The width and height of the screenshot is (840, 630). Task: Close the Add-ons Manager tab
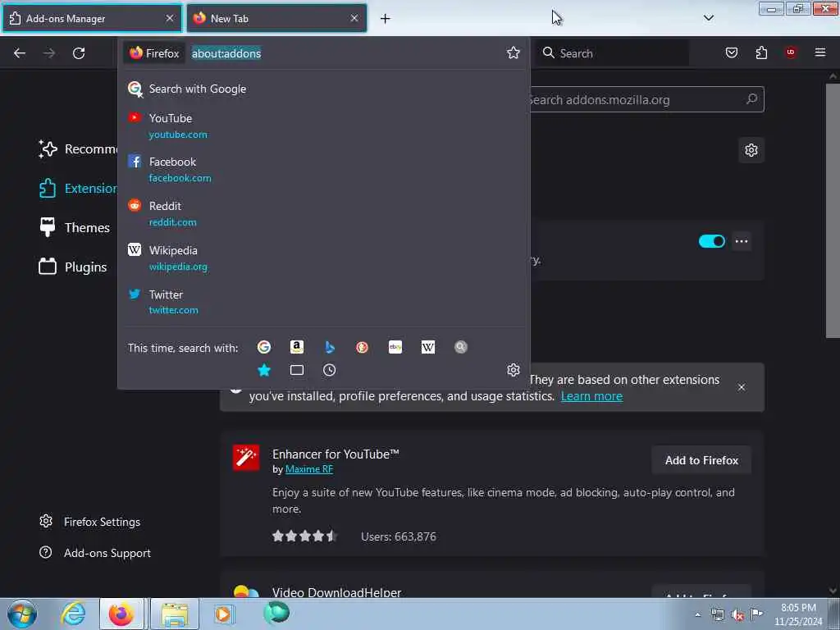pos(170,18)
